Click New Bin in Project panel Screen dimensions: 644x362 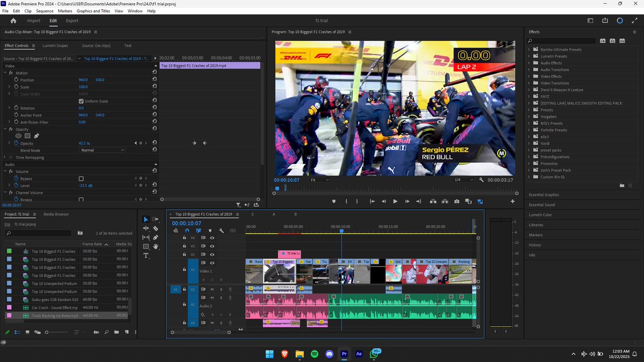[x=116, y=333]
